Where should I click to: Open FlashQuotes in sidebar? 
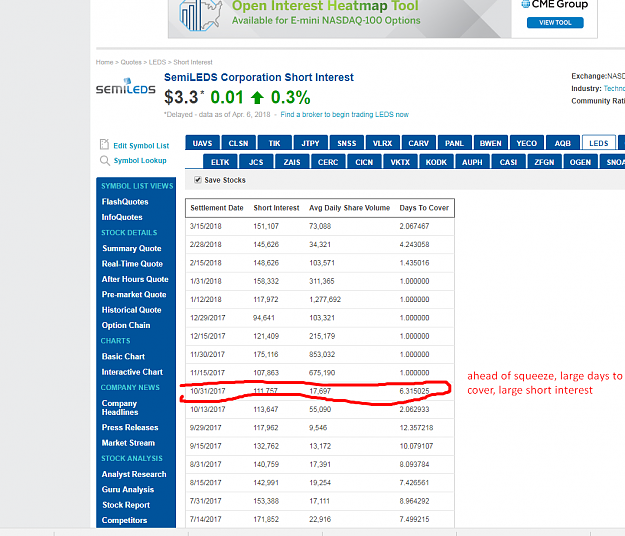tap(125, 202)
